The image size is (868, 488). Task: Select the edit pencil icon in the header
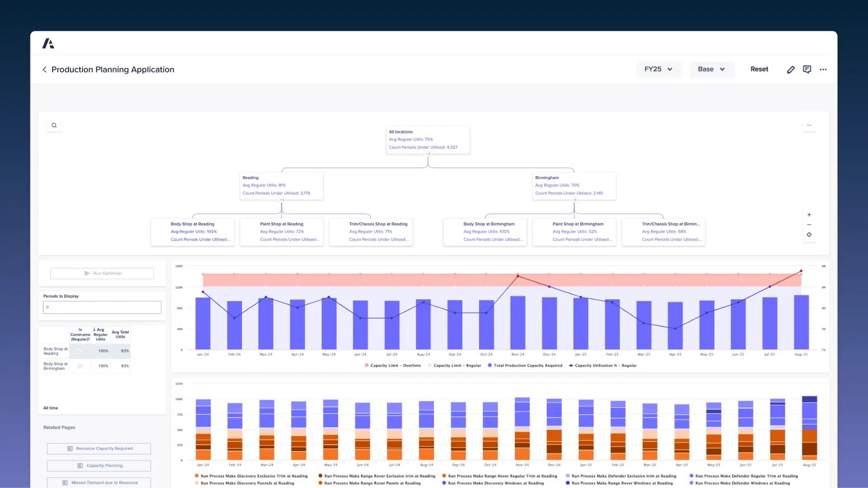pyautogui.click(x=790, y=69)
